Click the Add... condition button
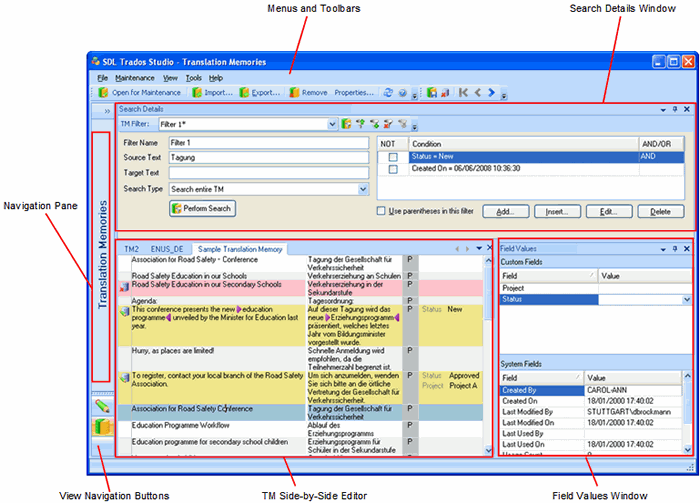The height and width of the screenshot is (503, 700). click(506, 212)
